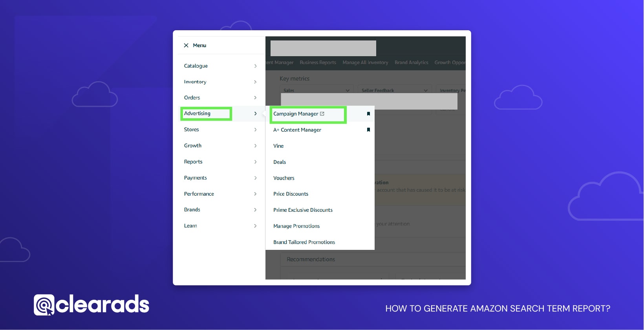
Task: Open the Orders menu item
Action: tap(192, 97)
